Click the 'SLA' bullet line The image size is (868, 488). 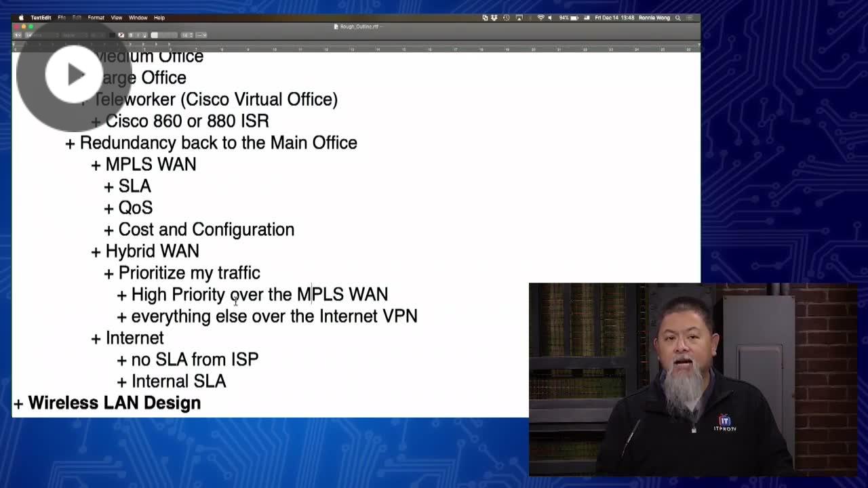134,186
